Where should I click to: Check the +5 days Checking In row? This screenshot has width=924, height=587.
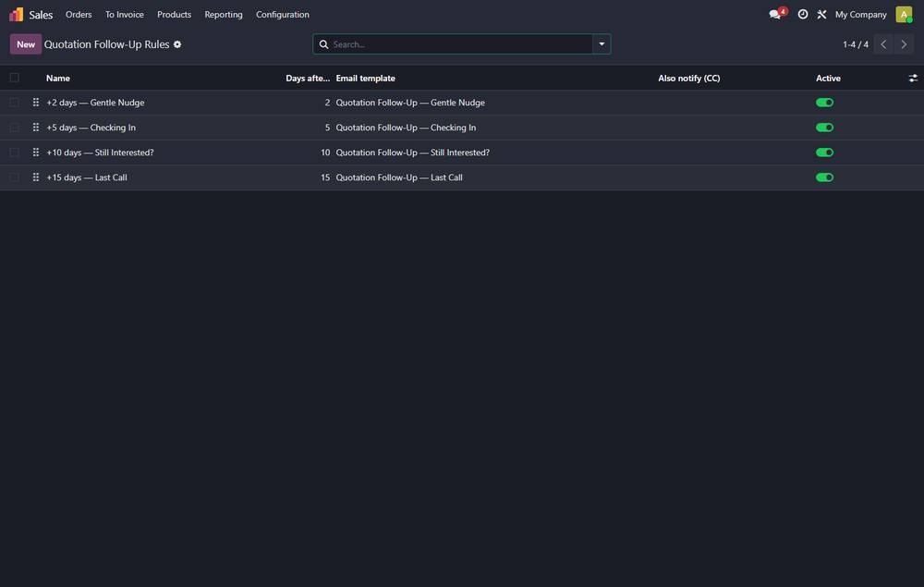tap(15, 128)
